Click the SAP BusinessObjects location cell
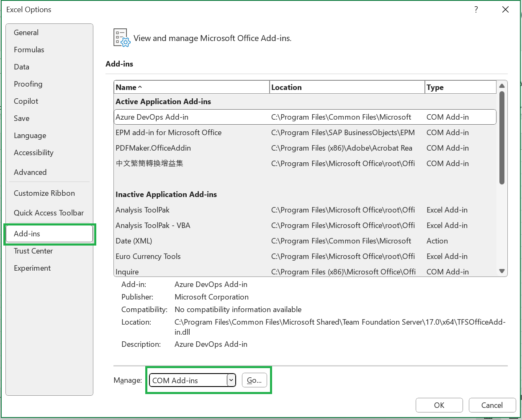 (343, 133)
